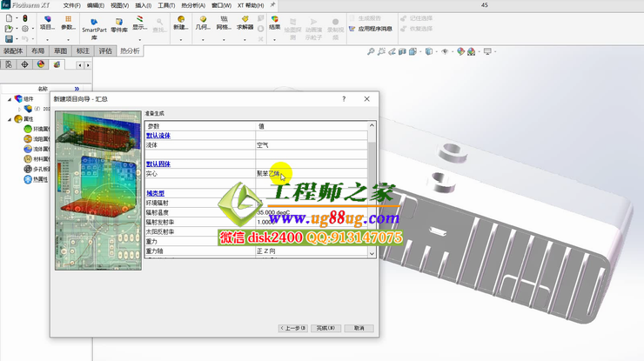Open the 零件库 parts library
This screenshot has width=644, height=361.
(x=119, y=25)
